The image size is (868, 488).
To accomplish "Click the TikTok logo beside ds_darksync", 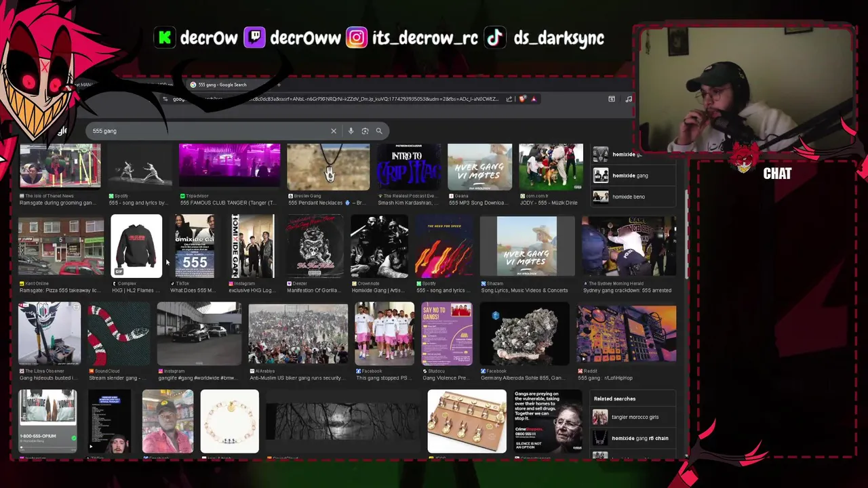I will pyautogui.click(x=495, y=38).
